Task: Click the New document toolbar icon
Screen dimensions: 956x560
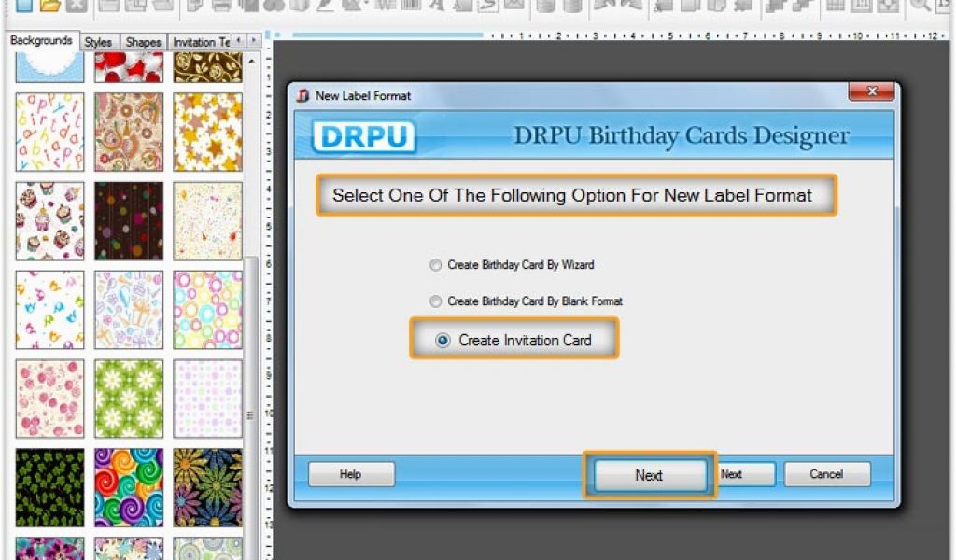Action: [23, 6]
